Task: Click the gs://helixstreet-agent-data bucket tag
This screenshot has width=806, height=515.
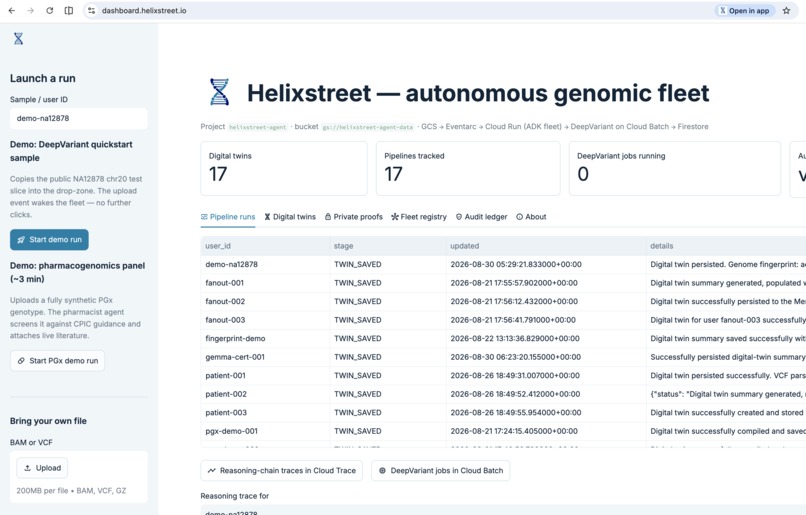Action: pyautogui.click(x=368, y=127)
